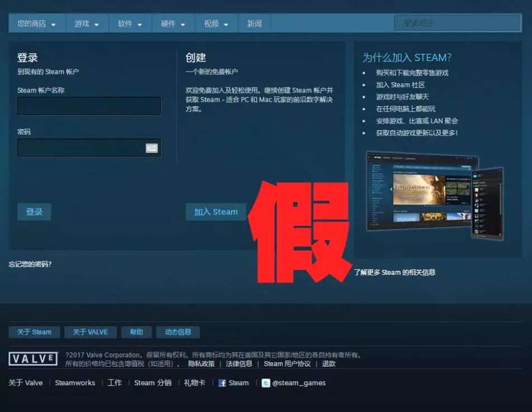This screenshot has height=412, width=532.
Task: Open the 软件 menu
Action: (x=130, y=24)
